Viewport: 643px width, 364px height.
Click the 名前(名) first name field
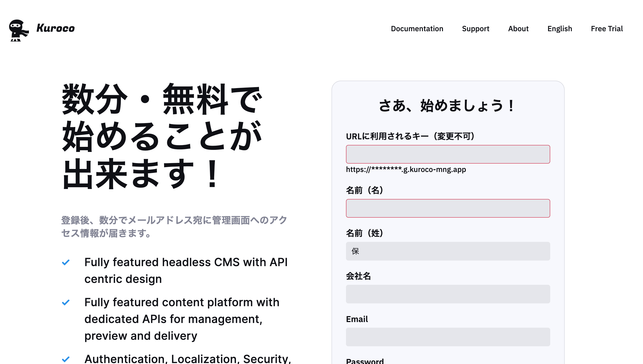448,208
